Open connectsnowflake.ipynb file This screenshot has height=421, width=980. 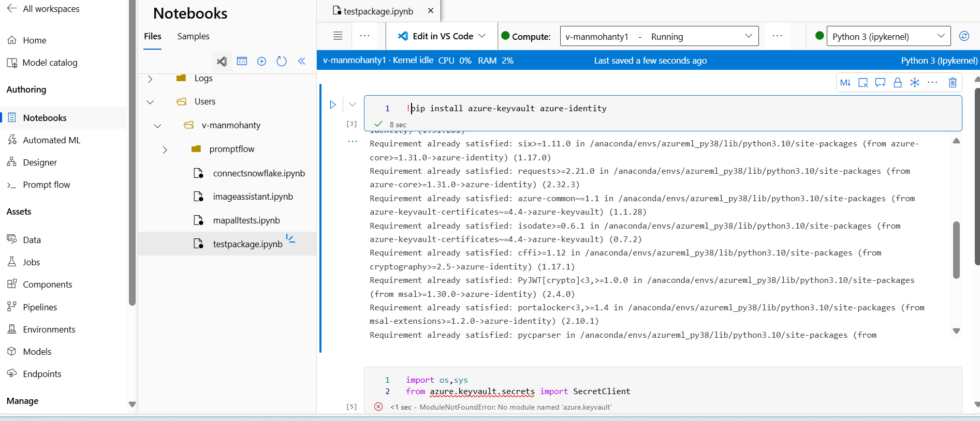[259, 173]
